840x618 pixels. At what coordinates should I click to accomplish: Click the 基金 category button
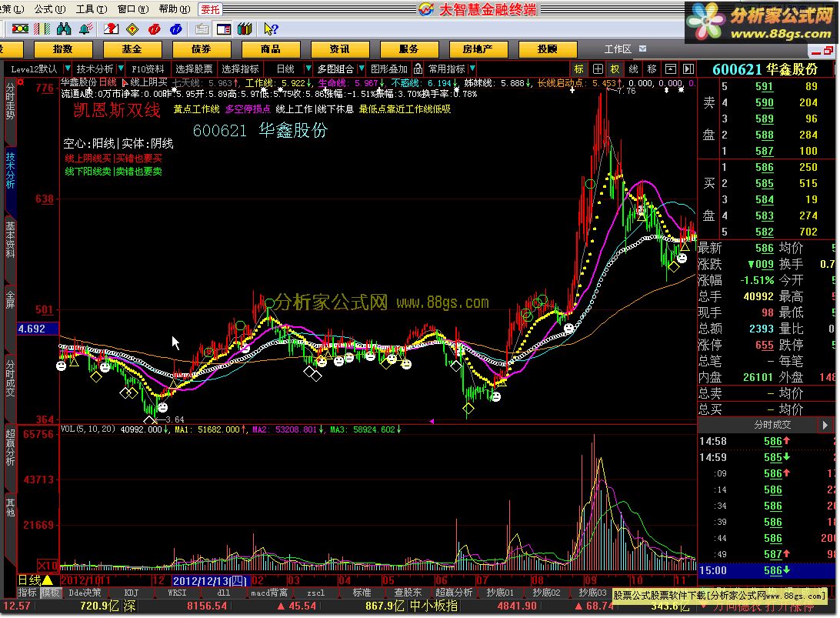click(x=132, y=48)
